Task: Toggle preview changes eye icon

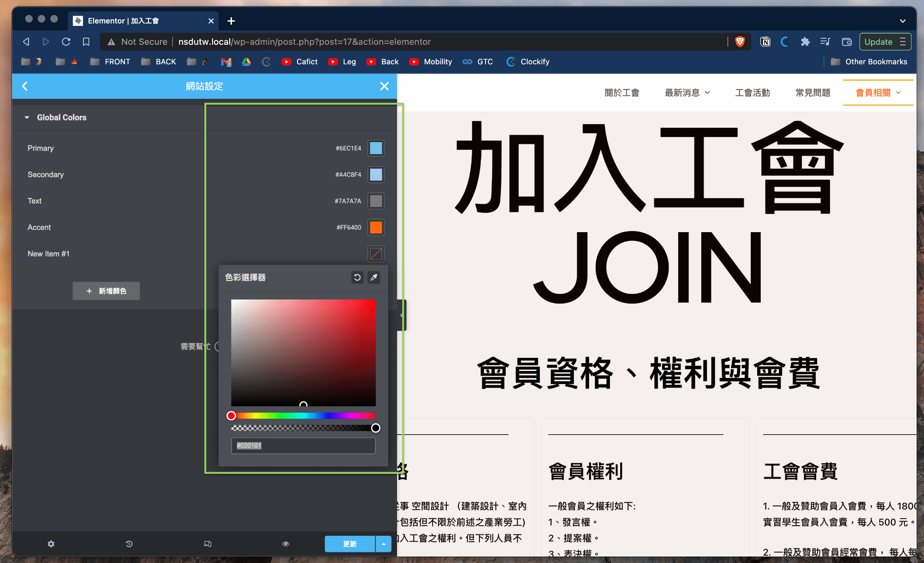Action: click(x=286, y=544)
